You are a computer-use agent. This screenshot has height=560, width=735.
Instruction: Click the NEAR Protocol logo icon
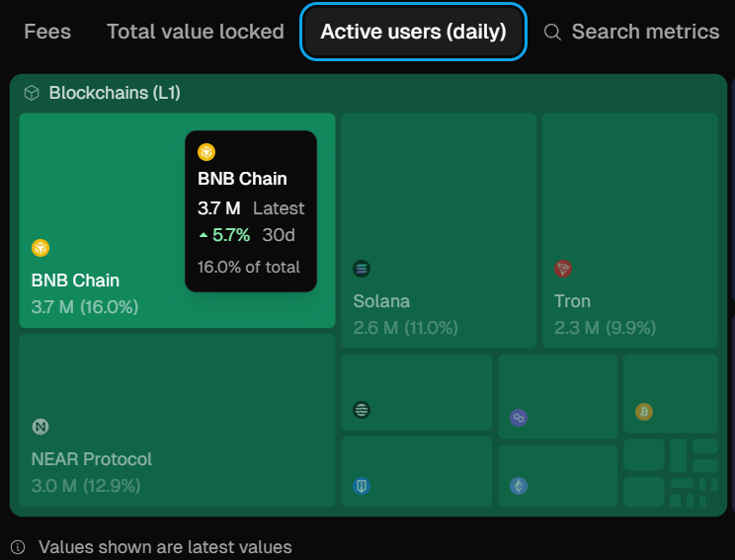click(x=41, y=427)
